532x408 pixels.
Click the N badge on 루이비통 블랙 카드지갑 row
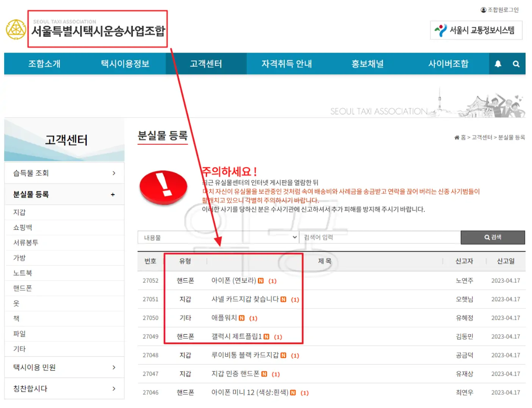283,355
